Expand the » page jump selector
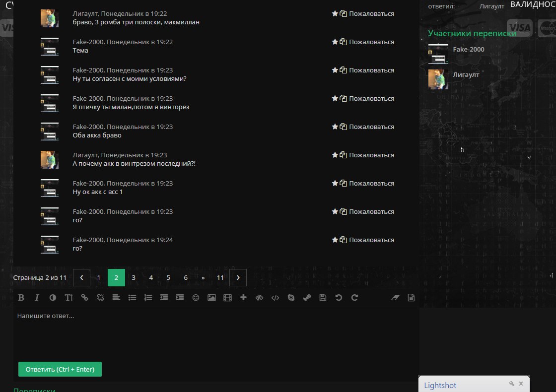The height and width of the screenshot is (392, 556). [203, 277]
